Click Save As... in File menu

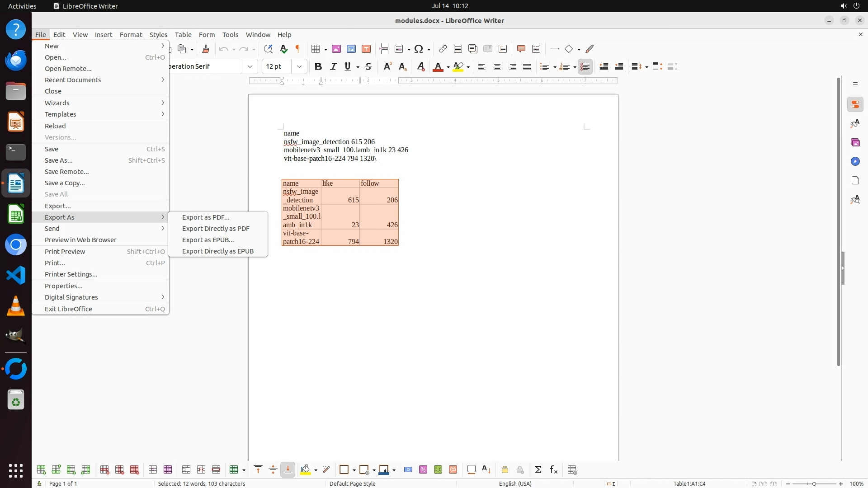pos(59,160)
